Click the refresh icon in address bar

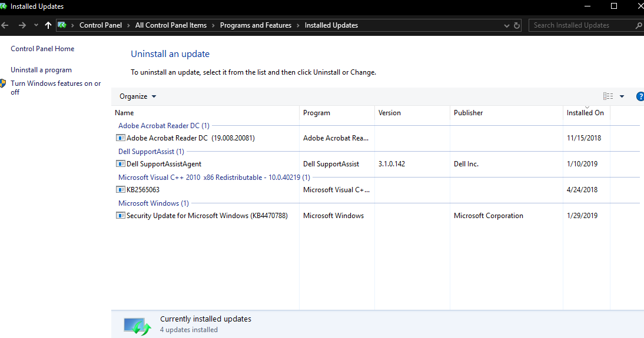tap(517, 25)
